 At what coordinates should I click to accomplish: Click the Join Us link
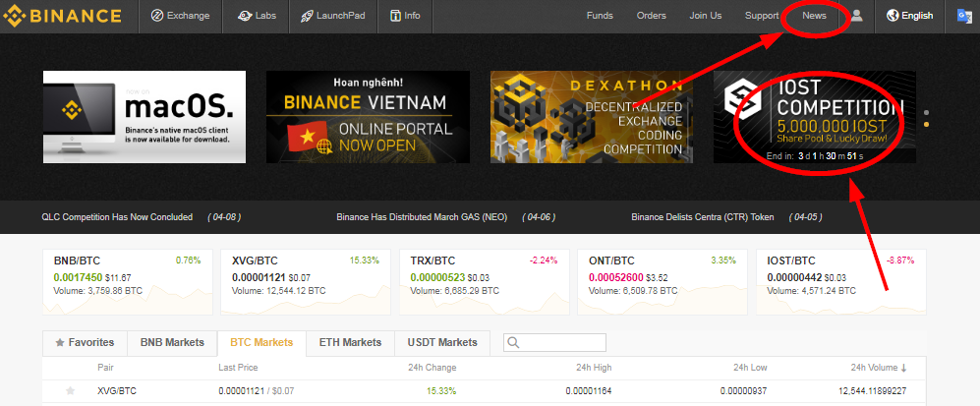(705, 16)
